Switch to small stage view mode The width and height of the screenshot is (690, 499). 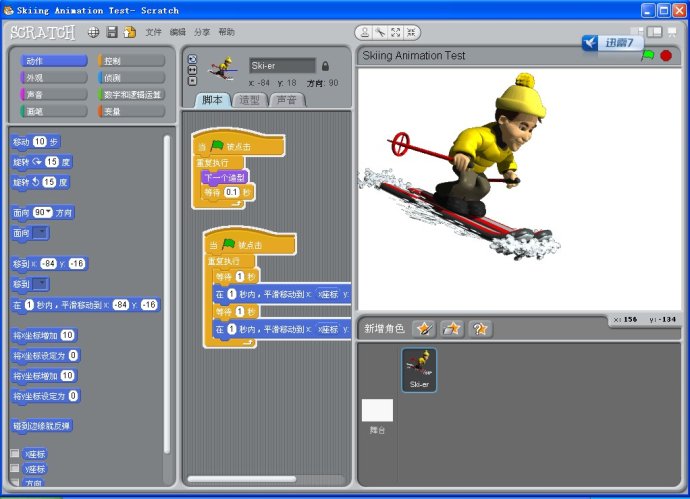(x=636, y=32)
